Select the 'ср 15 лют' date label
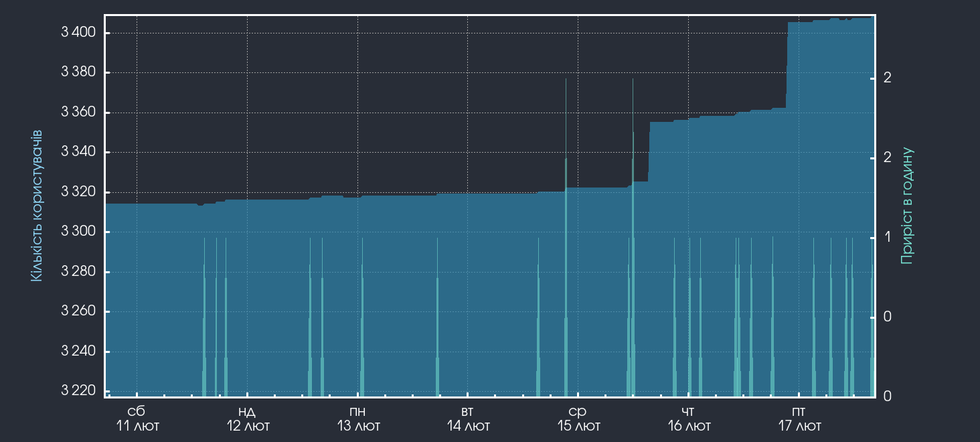The height and width of the screenshot is (442, 980). (578, 419)
